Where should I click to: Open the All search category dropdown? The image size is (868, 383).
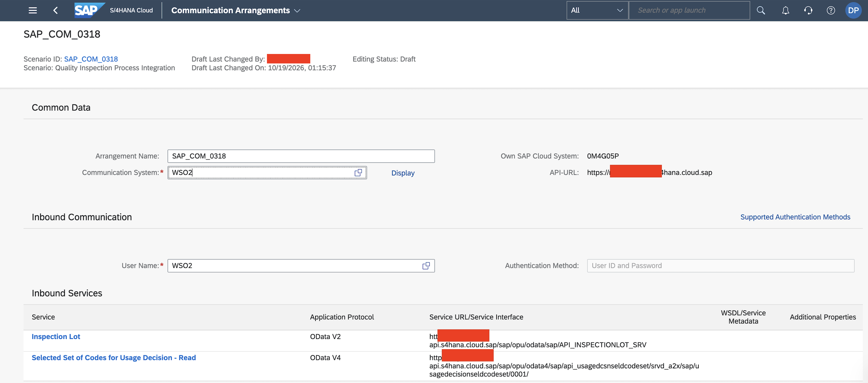pos(597,10)
